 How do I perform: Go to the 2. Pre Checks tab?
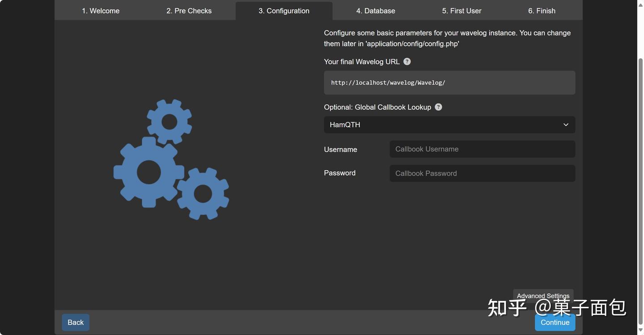click(x=189, y=11)
